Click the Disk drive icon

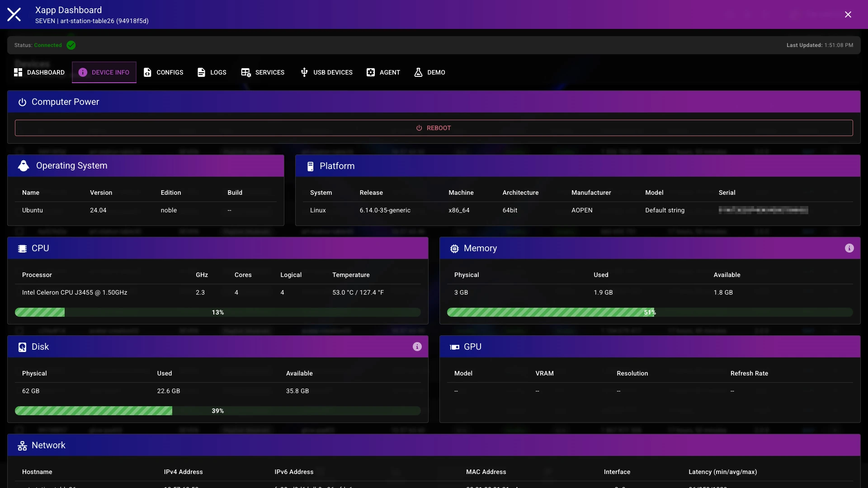click(22, 347)
